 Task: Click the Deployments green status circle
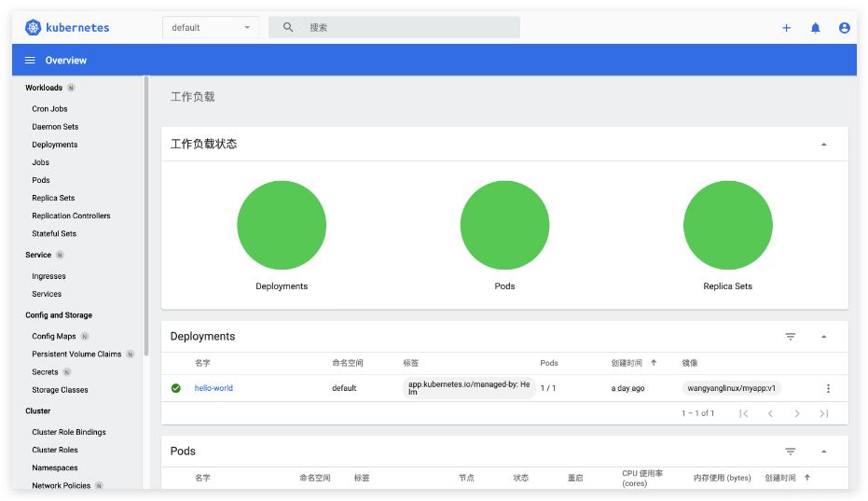pos(282,225)
